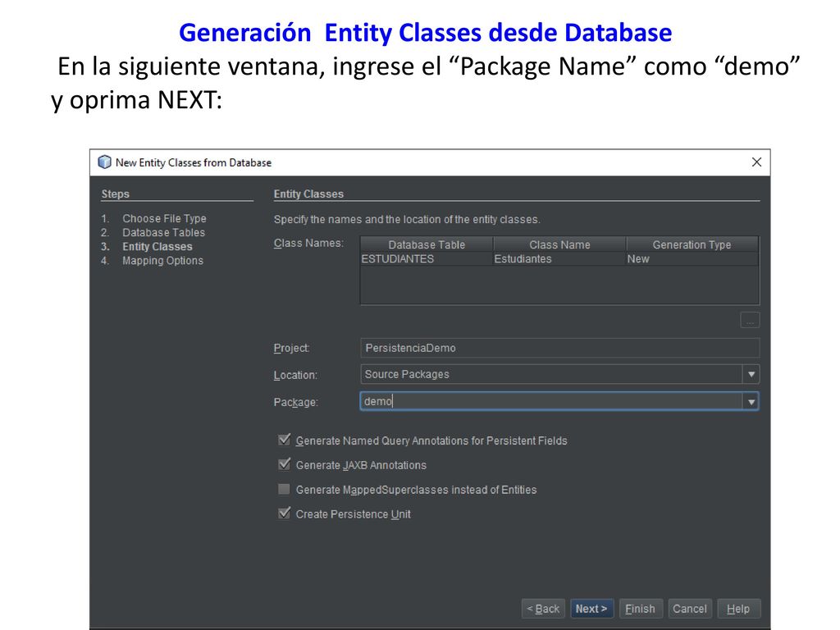This screenshot has width=840, height=630.
Task: Click the Finish button
Action: point(641,609)
